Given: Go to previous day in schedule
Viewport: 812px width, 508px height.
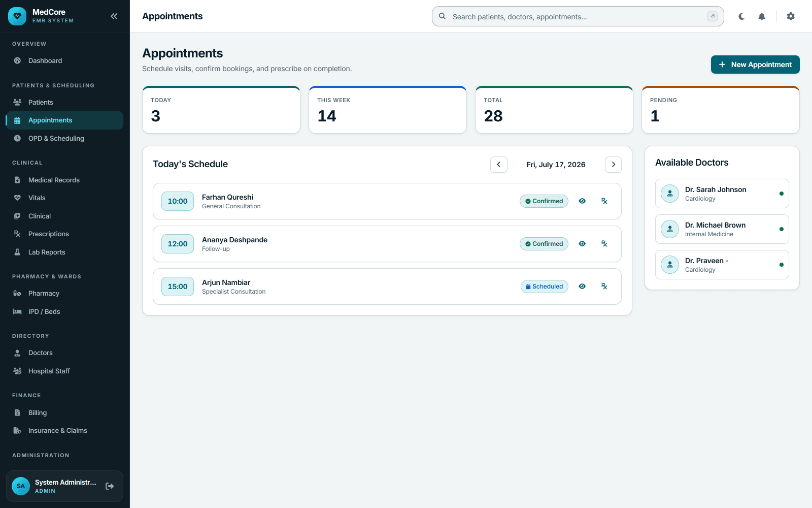Looking at the screenshot, I should coord(499,165).
